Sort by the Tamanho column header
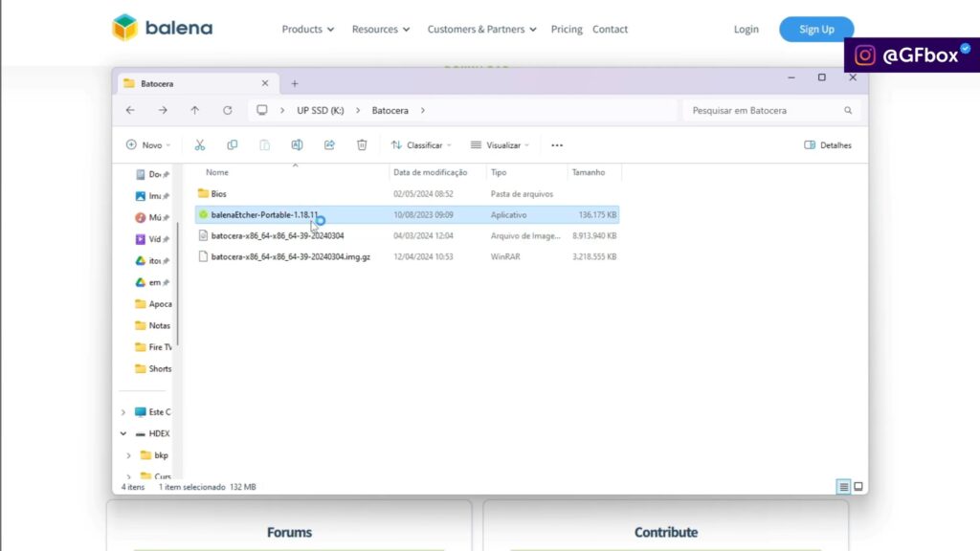This screenshot has width=980, height=551. [589, 172]
